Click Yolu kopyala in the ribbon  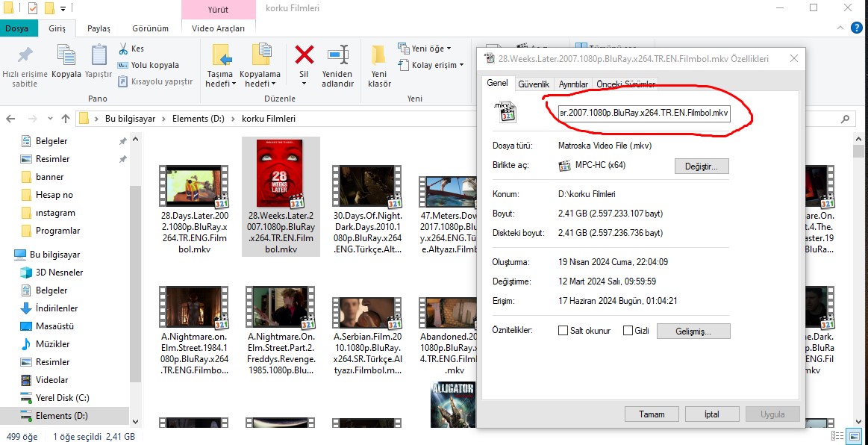(x=149, y=65)
